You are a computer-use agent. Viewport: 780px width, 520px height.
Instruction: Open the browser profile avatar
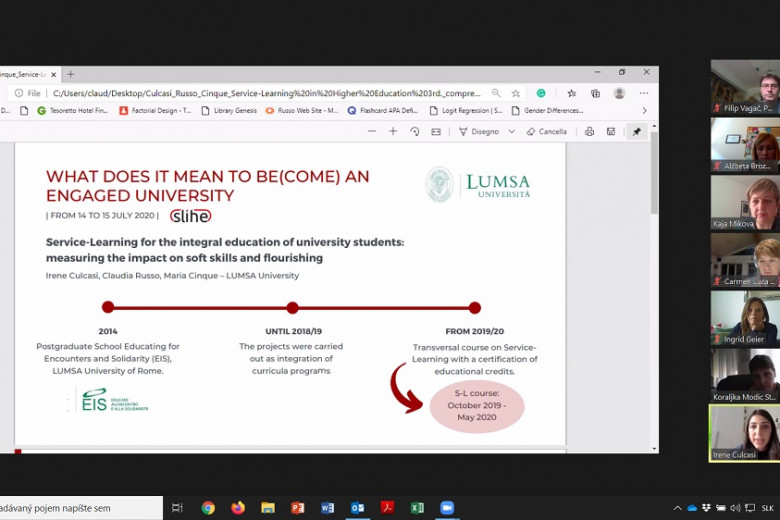[619, 93]
